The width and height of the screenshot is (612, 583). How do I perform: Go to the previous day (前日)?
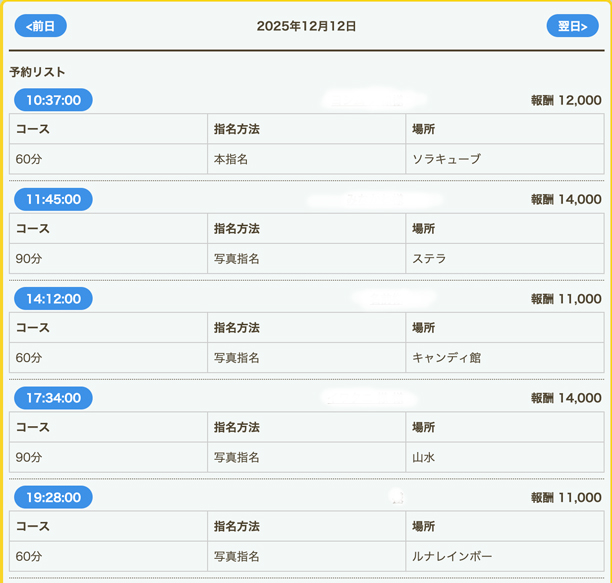(40, 26)
